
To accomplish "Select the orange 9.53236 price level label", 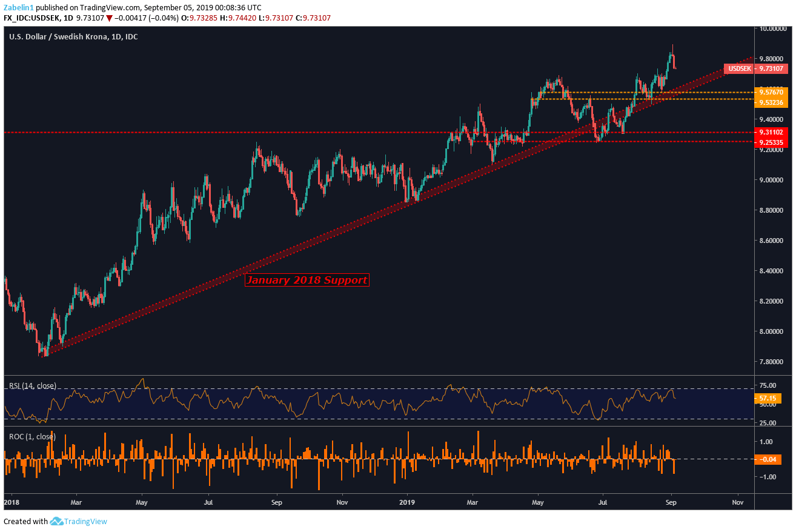I will point(771,103).
